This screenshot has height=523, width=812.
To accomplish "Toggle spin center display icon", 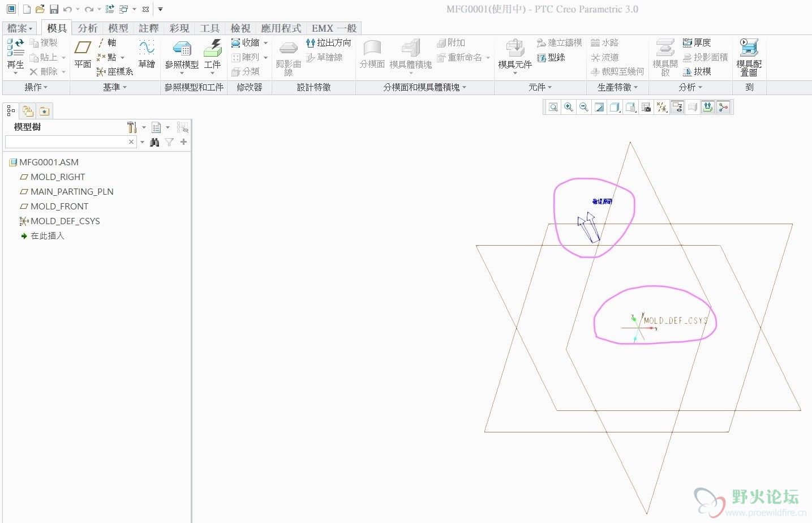I will coord(723,107).
